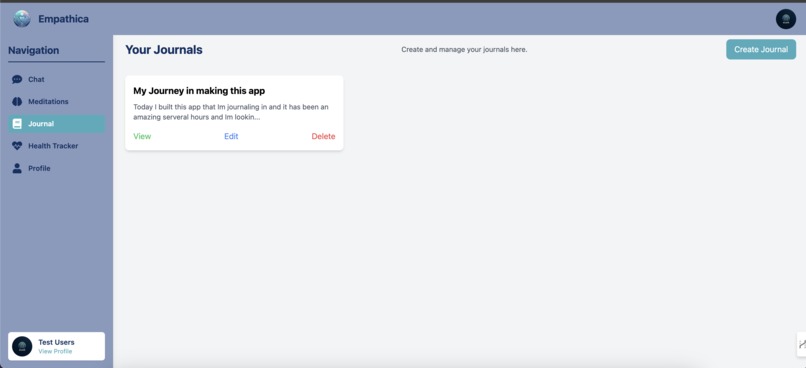Open Health Tracker from the sidebar
Screen dimensions: 806x368
pyautogui.click(x=57, y=146)
